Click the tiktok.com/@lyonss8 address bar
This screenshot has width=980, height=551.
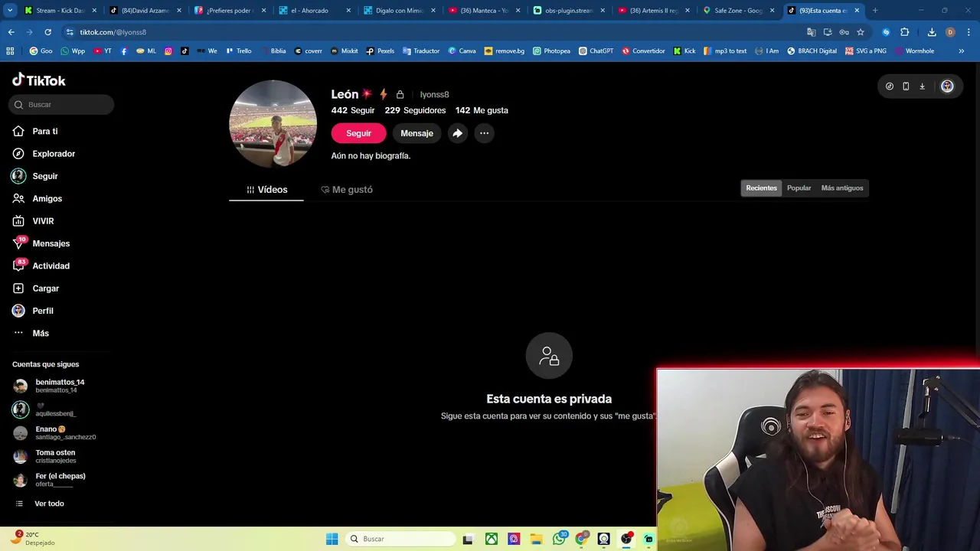click(x=429, y=32)
